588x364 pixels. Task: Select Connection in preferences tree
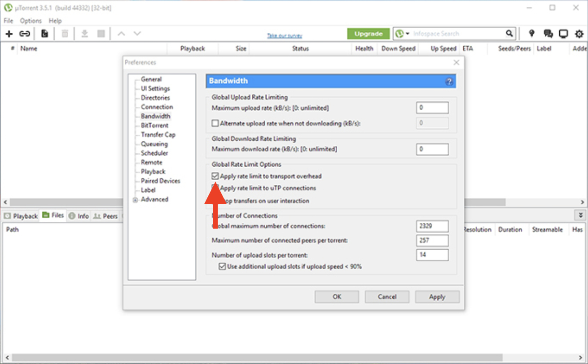click(x=157, y=107)
